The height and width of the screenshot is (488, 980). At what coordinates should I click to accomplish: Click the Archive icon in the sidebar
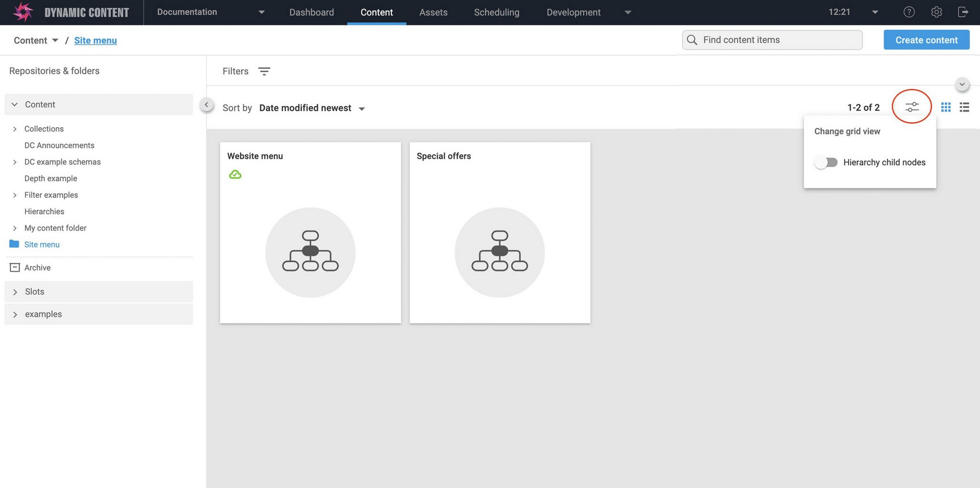click(x=14, y=267)
